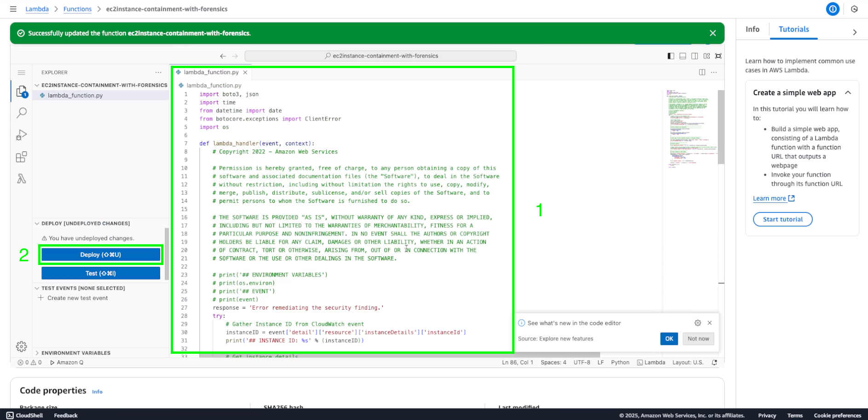The height and width of the screenshot is (420, 868).
Task: Open the Lambda icon in activity bar
Action: coord(22,178)
